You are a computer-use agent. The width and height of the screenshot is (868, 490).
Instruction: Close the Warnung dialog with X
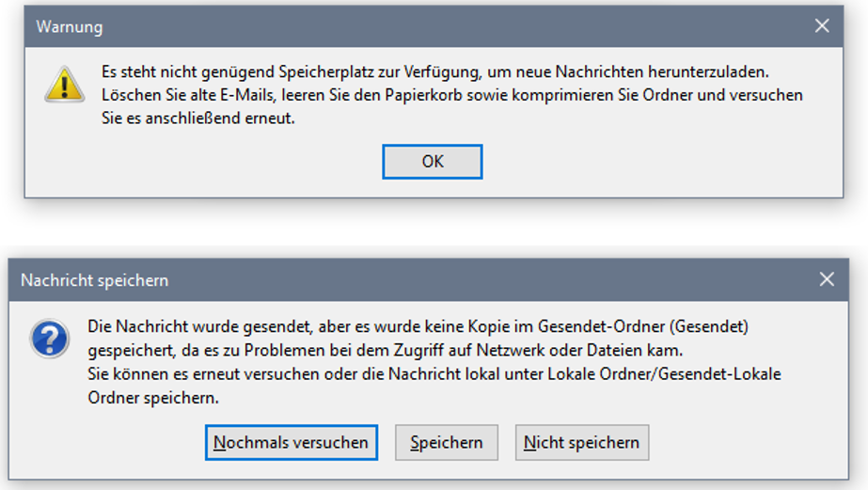pyautogui.click(x=822, y=26)
